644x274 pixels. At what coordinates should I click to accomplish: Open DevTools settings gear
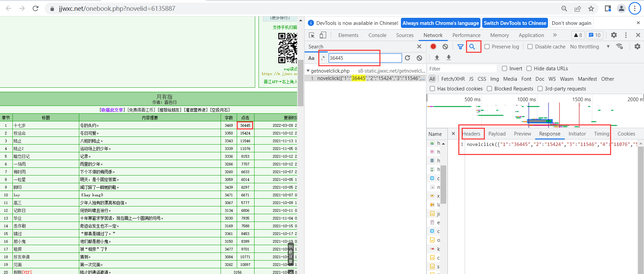coord(614,35)
